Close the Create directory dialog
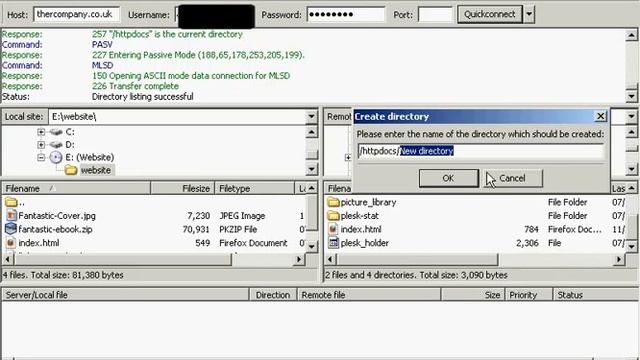 pos(600,116)
